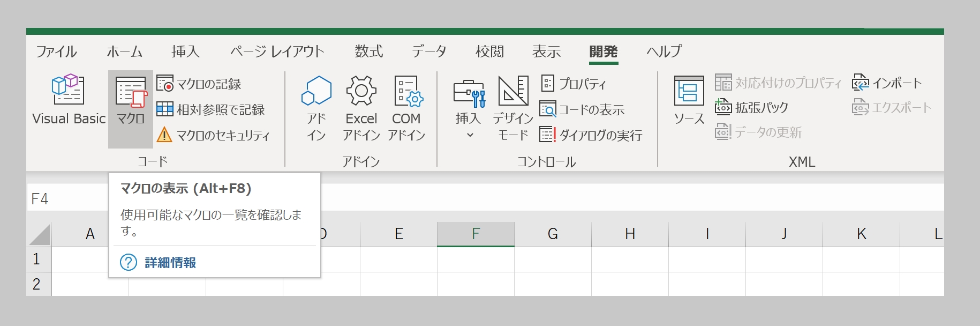
Task: Open the Visual Basic editor
Action: (69, 101)
